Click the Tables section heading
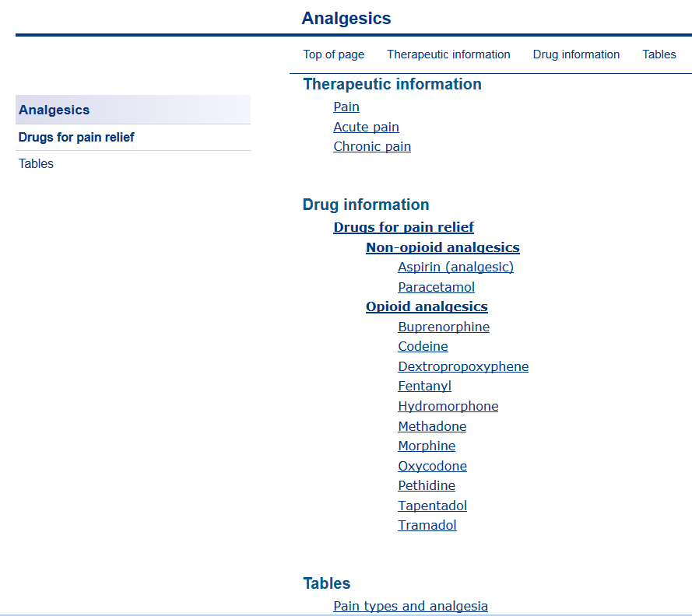The image size is (692, 616). click(326, 583)
